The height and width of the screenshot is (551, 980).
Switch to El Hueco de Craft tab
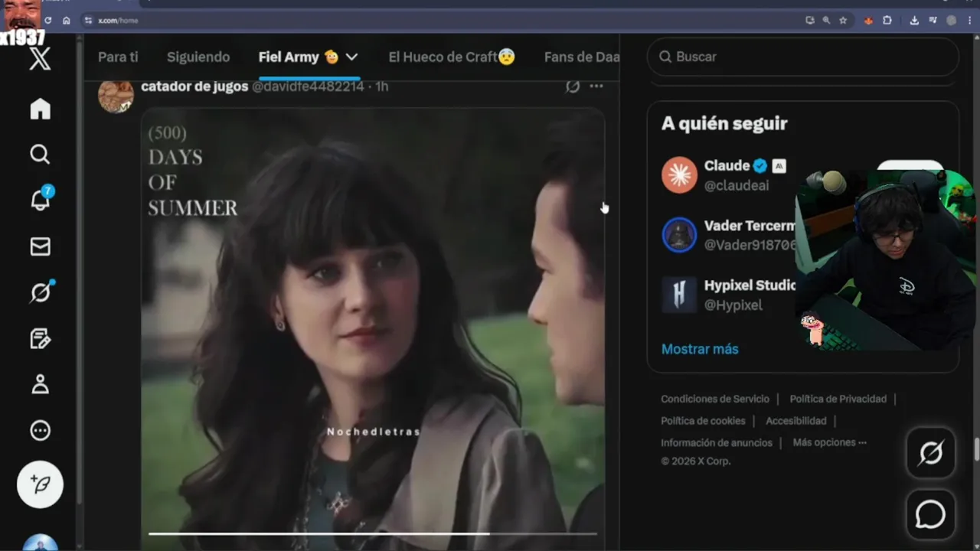pos(452,57)
